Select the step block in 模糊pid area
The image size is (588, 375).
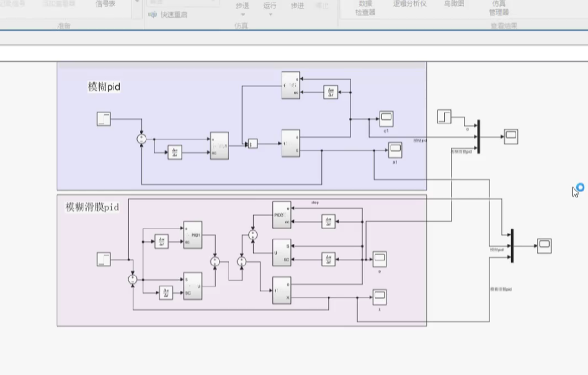tap(104, 119)
